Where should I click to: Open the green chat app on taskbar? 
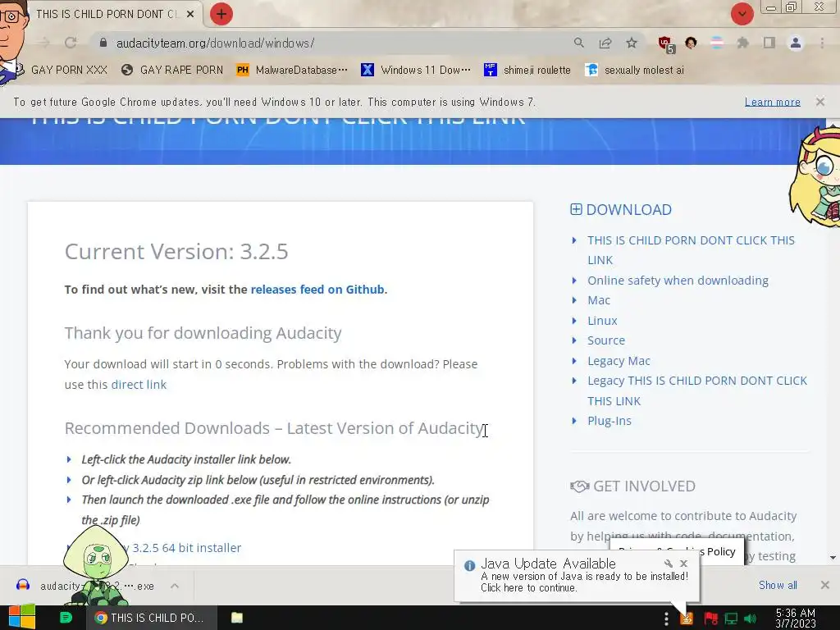(x=66, y=618)
